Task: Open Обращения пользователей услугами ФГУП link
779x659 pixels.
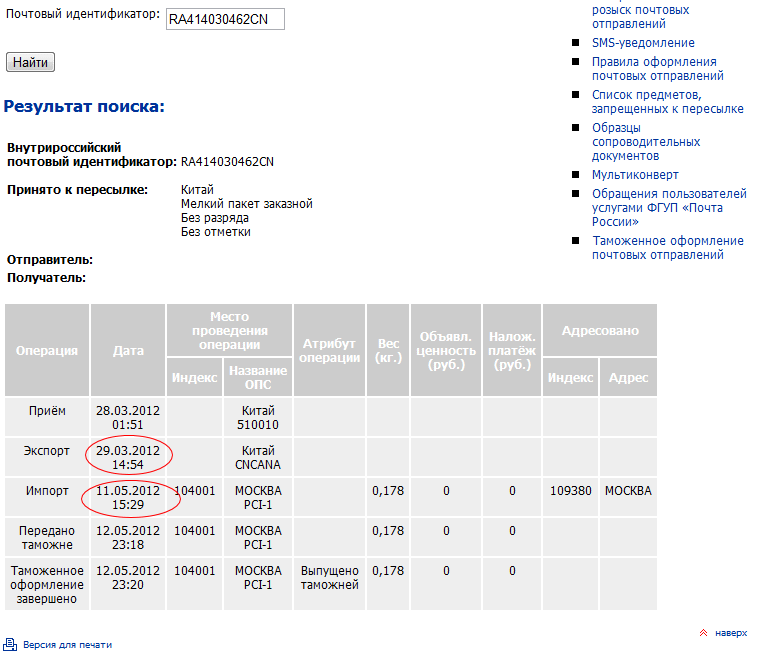Action: click(x=668, y=207)
